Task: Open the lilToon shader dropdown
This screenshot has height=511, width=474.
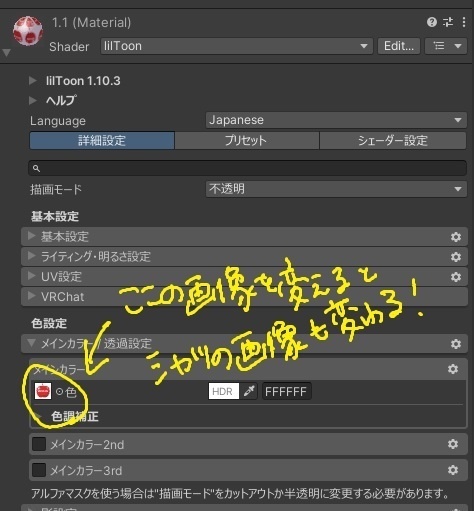Action: pos(236,46)
